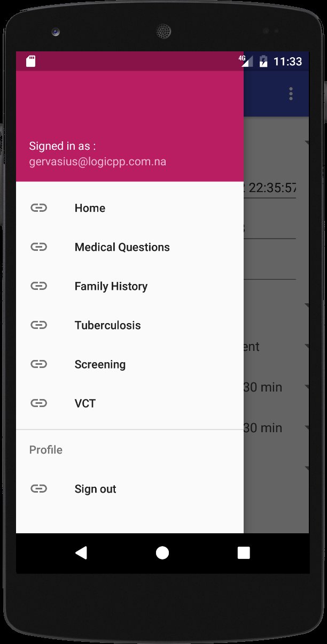Click the link icon beside Medical Questions

tap(38, 247)
